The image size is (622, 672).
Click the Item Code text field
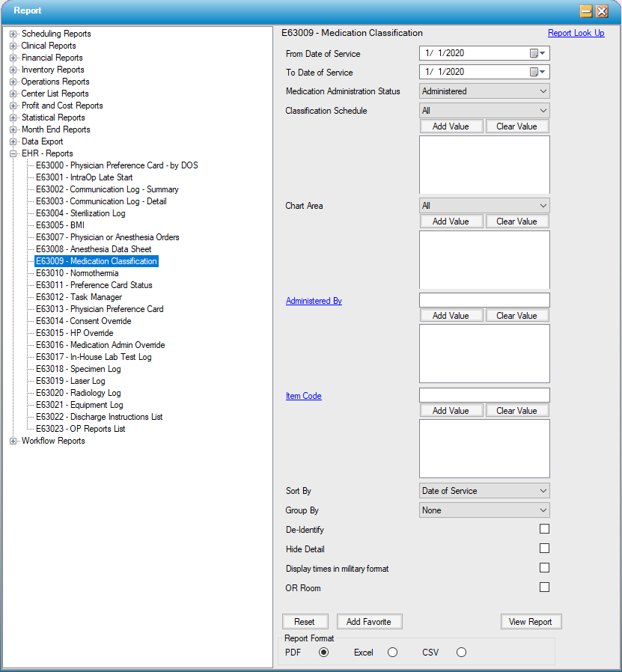pos(484,395)
